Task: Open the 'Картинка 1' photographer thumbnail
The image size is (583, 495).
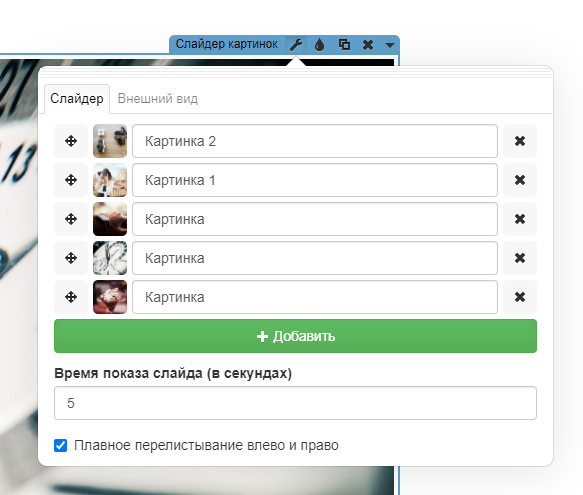Action: click(110, 180)
